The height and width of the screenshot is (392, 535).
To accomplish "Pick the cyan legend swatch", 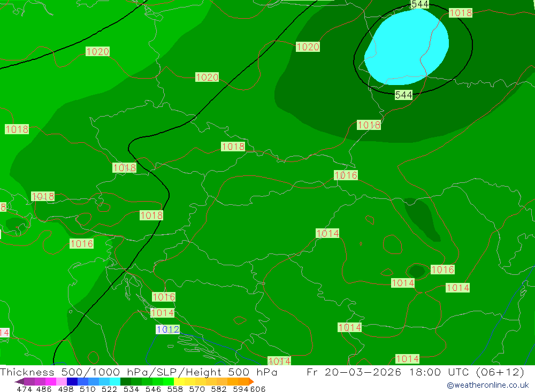I will coord(114,381).
